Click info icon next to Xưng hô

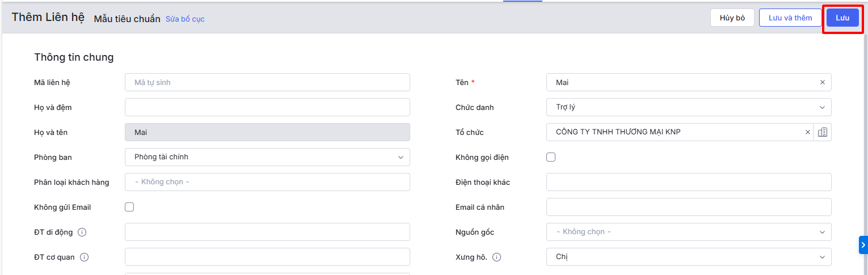(497, 257)
